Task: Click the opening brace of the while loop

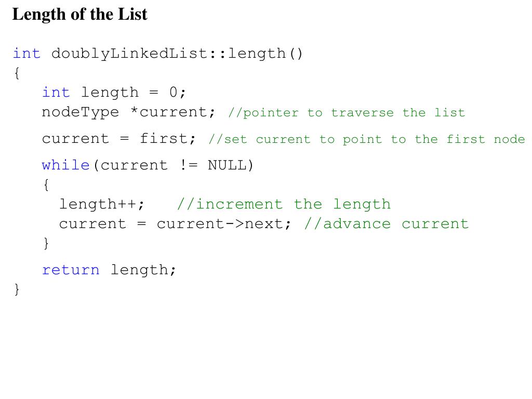Action: click(x=46, y=185)
